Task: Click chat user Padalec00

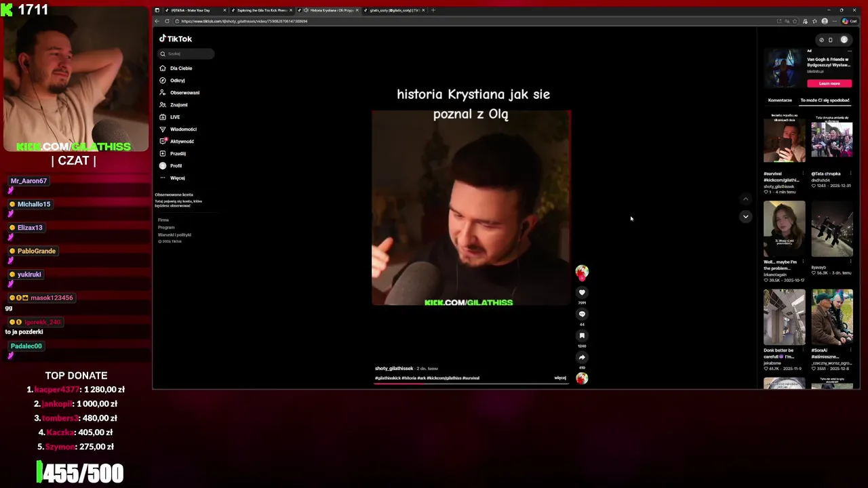Action: 26,346
